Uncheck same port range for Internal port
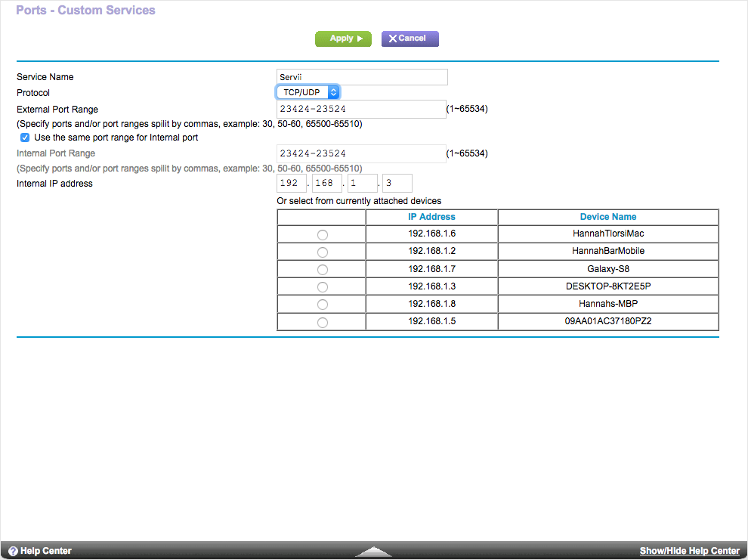The height and width of the screenshot is (560, 748). click(25, 138)
